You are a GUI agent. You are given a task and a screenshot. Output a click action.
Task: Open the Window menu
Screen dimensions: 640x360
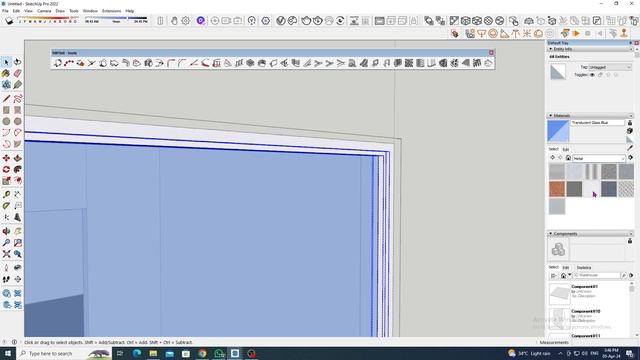pos(90,11)
